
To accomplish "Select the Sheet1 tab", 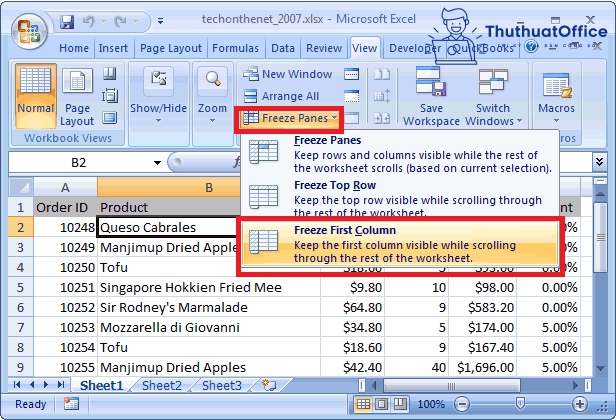I will 101,385.
